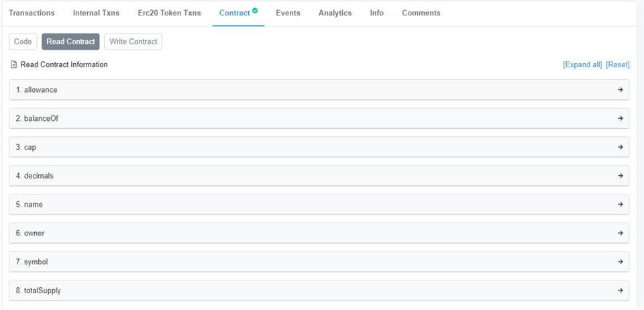Go to the Analytics tab

[335, 13]
